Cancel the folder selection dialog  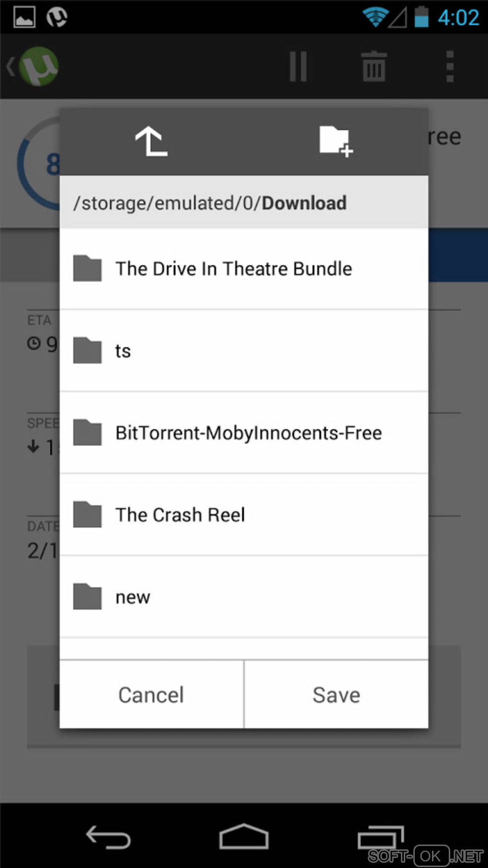(x=151, y=695)
